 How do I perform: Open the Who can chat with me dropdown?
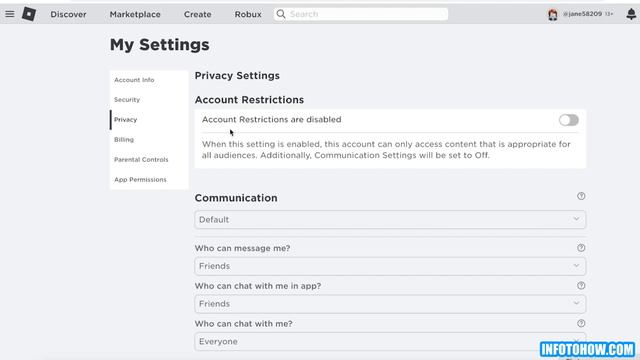[390, 342]
